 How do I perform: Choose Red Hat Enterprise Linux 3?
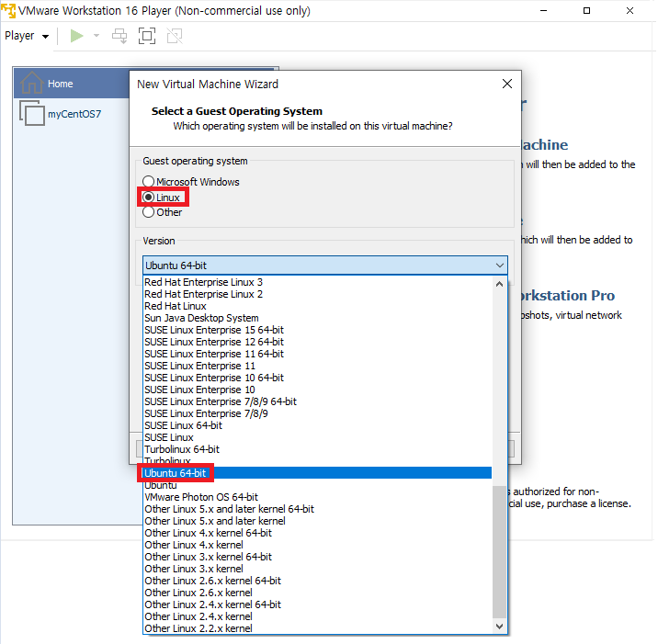[318, 282]
